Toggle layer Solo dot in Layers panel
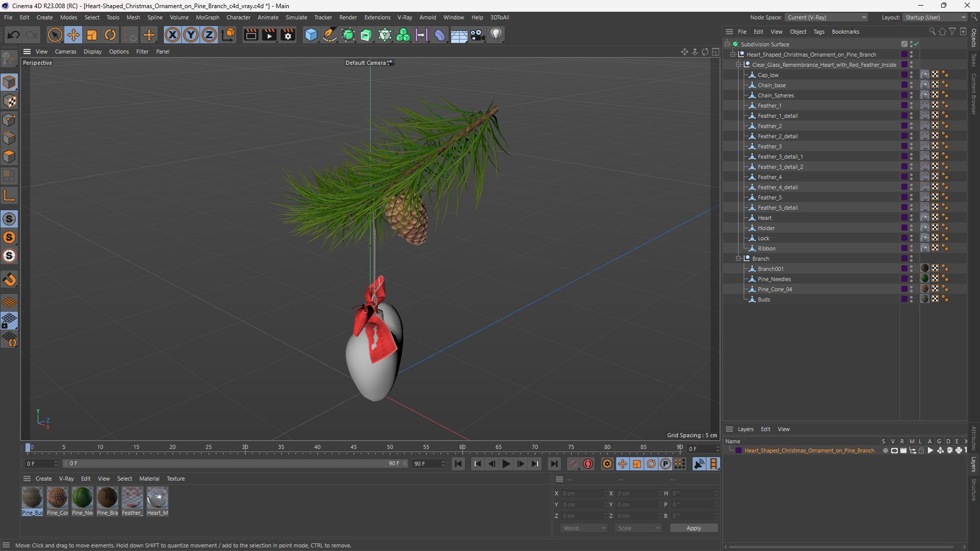Image resolution: width=980 pixels, height=551 pixels. (885, 450)
